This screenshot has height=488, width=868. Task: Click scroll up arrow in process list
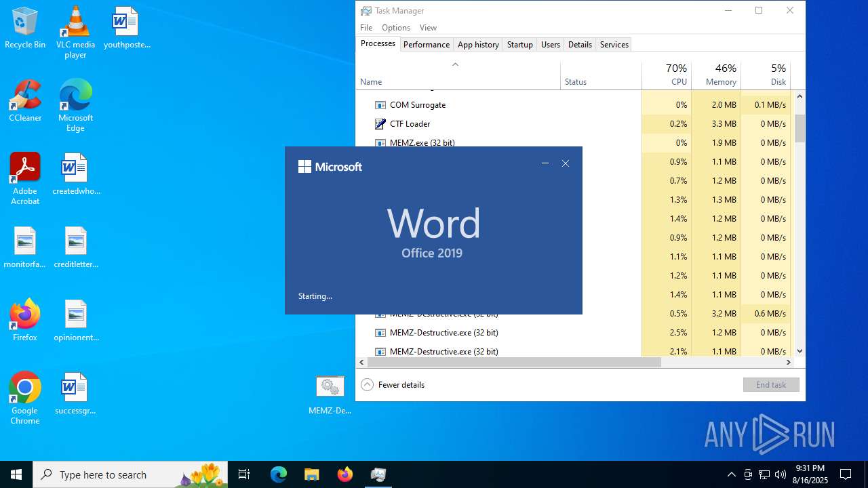[800, 96]
